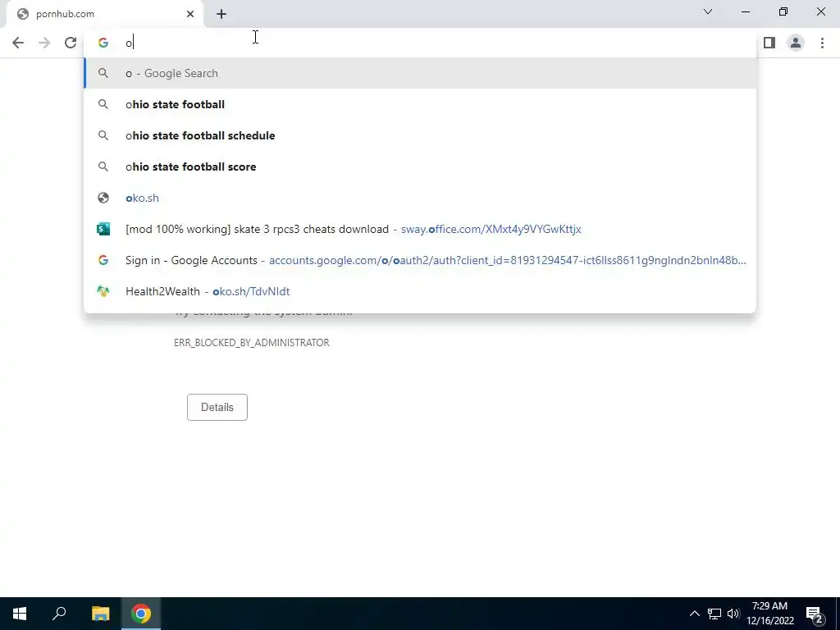Screen dimensions: 840x630
Task: Open Windows taskbar search
Action: tap(59, 614)
